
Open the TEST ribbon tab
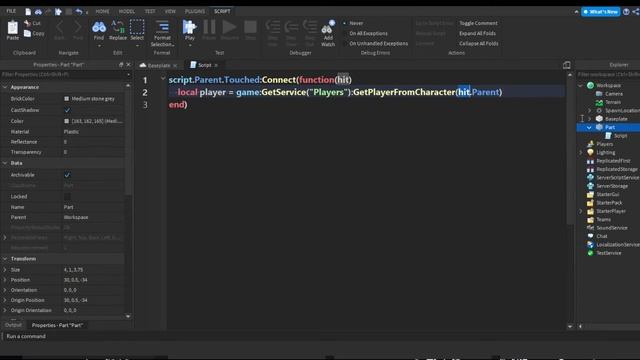(150, 11)
